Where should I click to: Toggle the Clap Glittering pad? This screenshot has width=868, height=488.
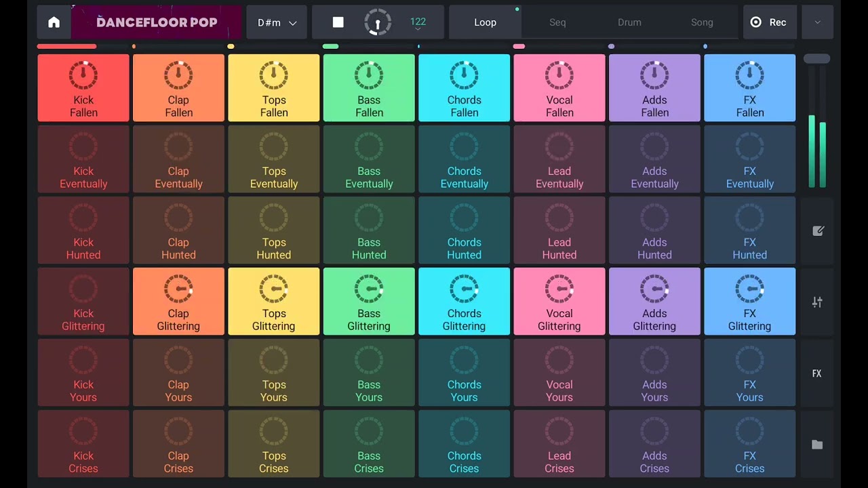[x=178, y=302]
